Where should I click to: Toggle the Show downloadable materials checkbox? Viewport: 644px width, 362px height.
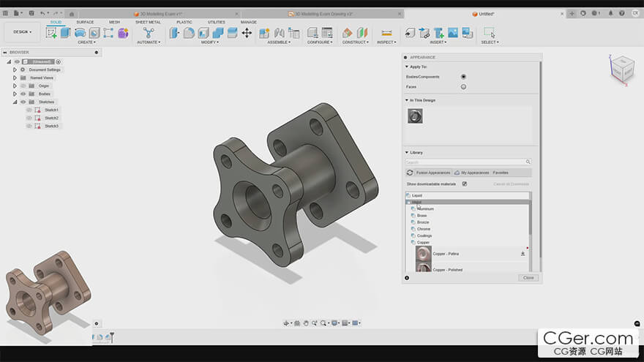click(465, 184)
